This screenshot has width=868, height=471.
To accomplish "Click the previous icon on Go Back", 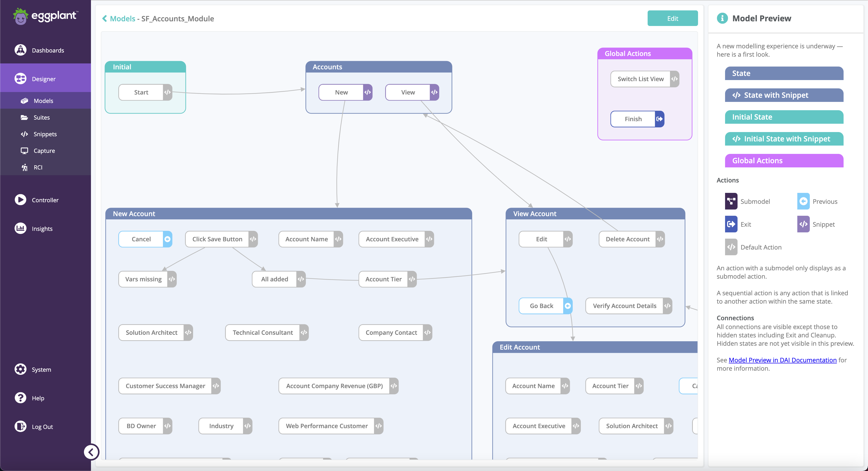I will (x=568, y=306).
